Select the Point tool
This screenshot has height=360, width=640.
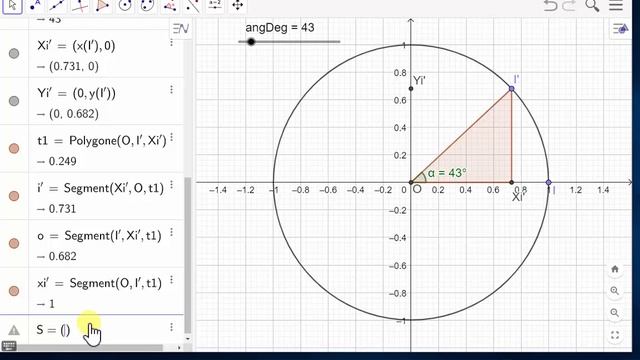(35, 6)
